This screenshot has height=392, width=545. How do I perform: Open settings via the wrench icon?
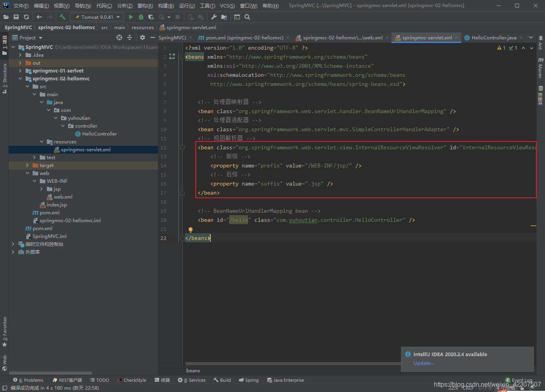214,17
